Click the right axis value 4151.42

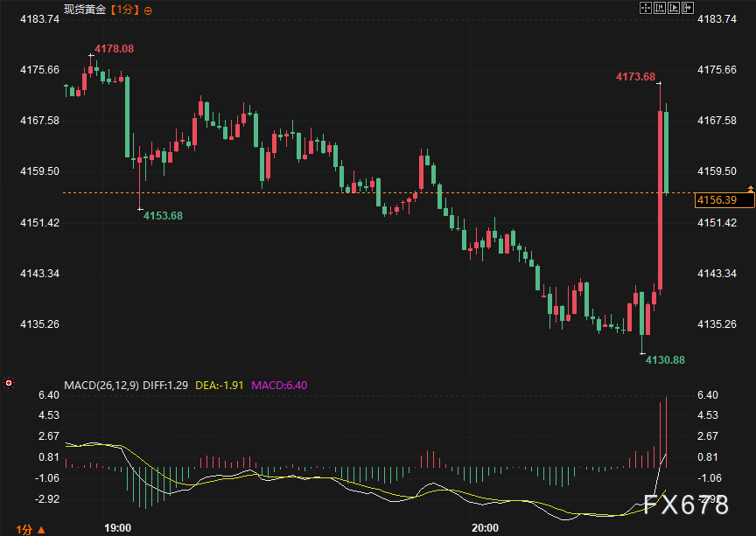coord(717,222)
